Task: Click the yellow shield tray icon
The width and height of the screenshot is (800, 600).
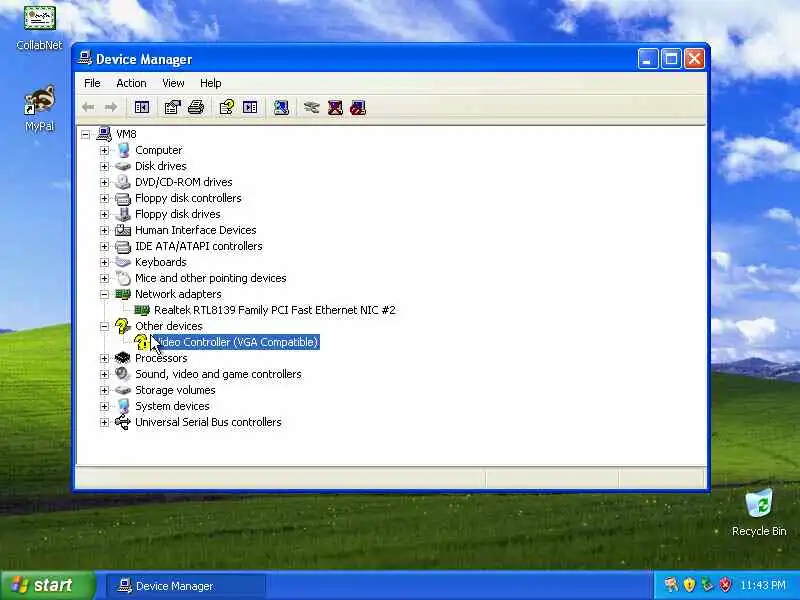Action: click(x=689, y=585)
